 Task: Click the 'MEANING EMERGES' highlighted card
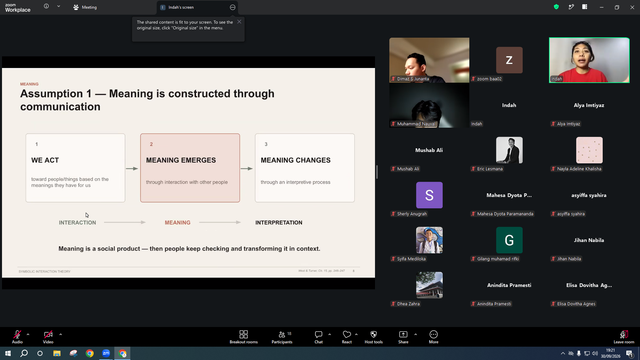click(x=190, y=168)
